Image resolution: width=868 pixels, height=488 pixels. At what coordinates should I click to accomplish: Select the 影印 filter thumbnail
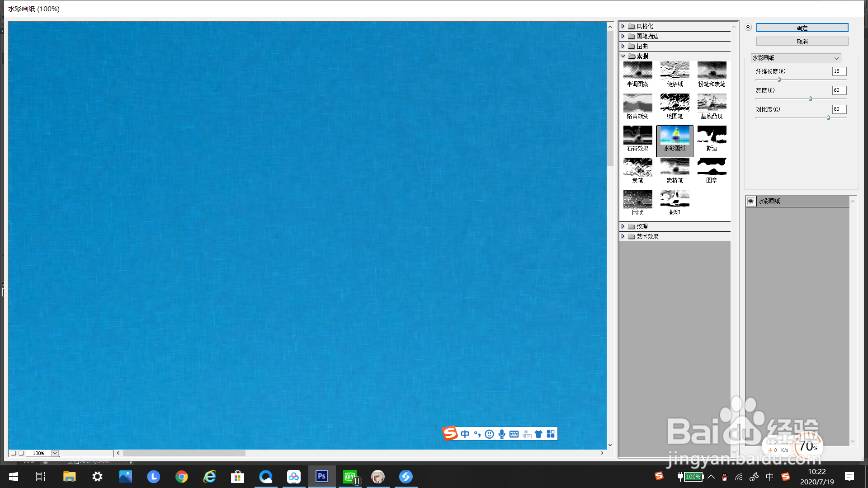pos(675,199)
